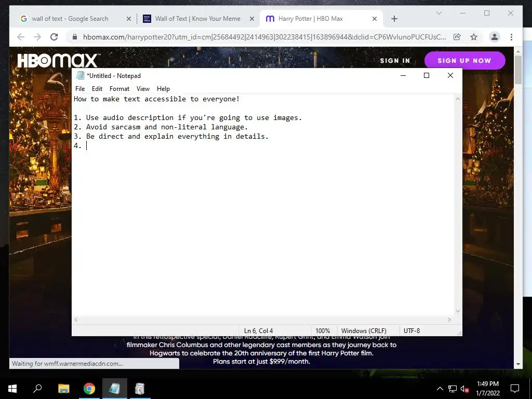The image size is (532, 399).
Task: Open Chrome tab search chevron
Action: pyautogui.click(x=438, y=13)
